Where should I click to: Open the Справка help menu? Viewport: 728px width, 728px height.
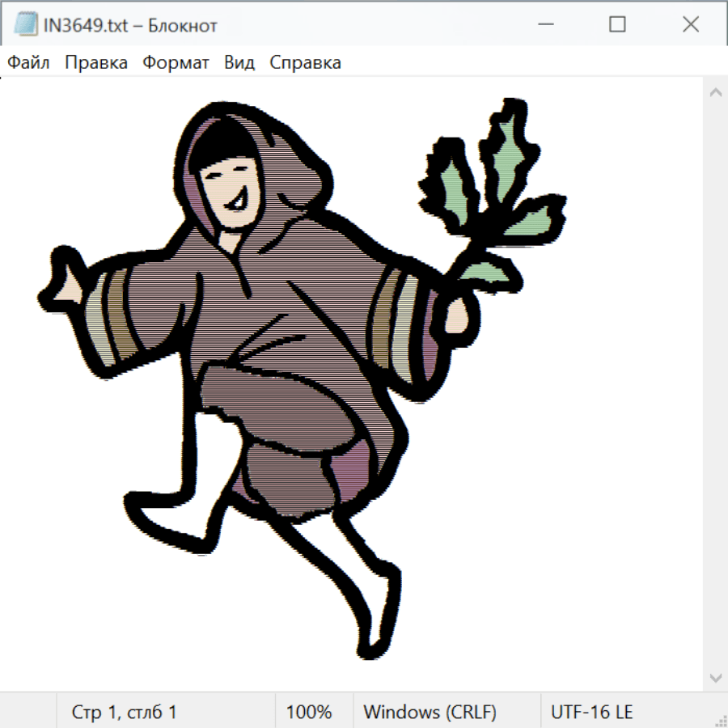click(x=305, y=63)
